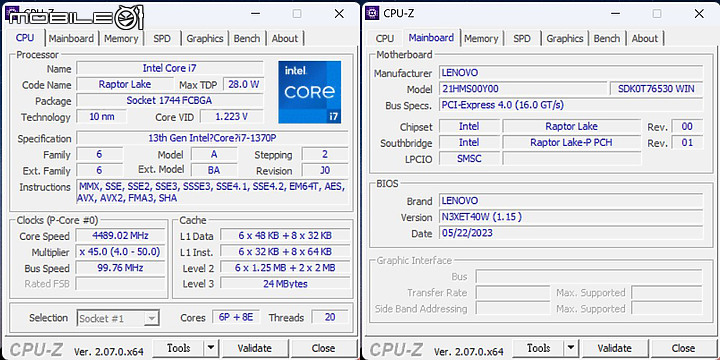
Task: Open the Tools dropdown arrow in the right window
Action: pos(571,349)
